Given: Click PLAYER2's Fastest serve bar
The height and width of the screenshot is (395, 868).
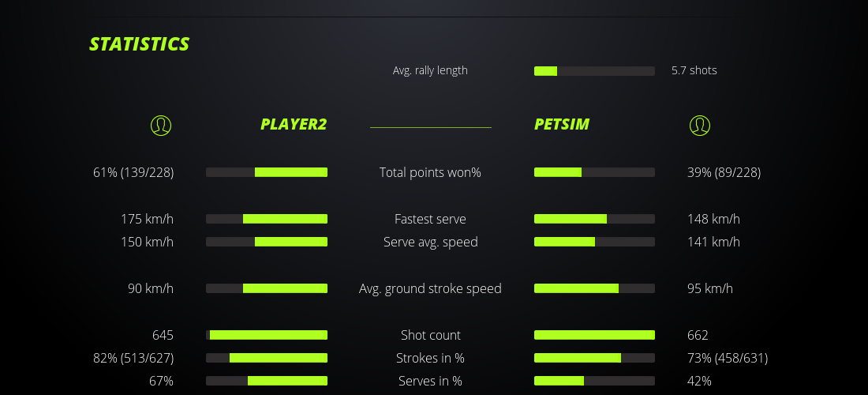Looking at the screenshot, I should pos(267,219).
